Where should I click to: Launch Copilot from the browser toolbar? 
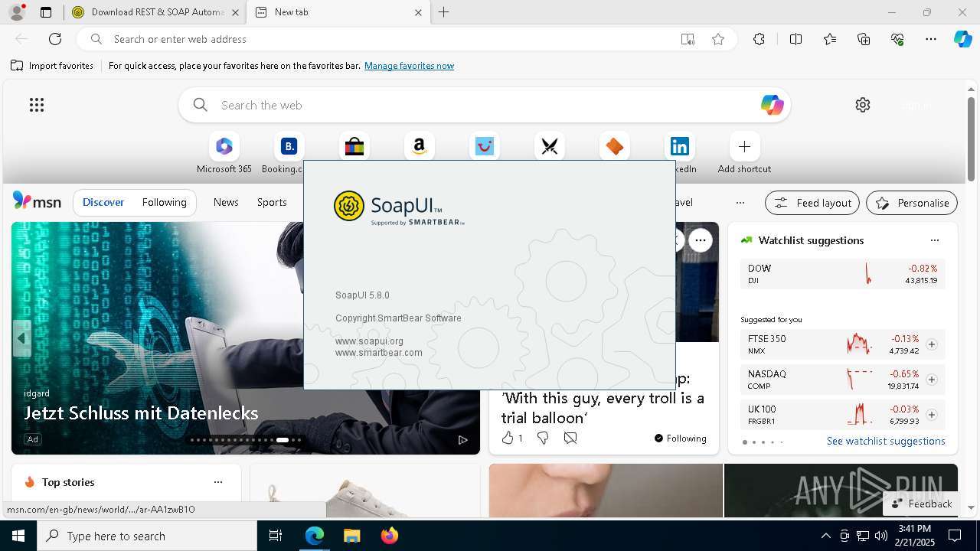point(962,39)
